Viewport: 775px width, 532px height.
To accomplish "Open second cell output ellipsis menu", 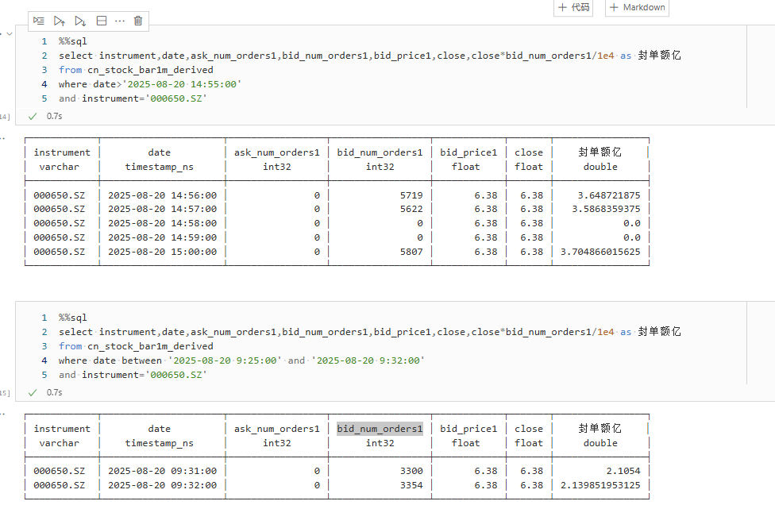I will [x=2, y=413].
